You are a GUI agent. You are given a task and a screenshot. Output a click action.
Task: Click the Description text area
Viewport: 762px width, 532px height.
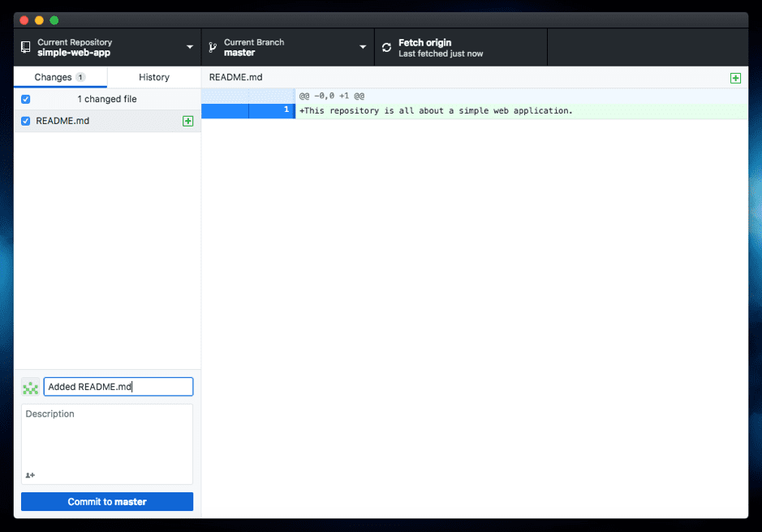pos(106,438)
